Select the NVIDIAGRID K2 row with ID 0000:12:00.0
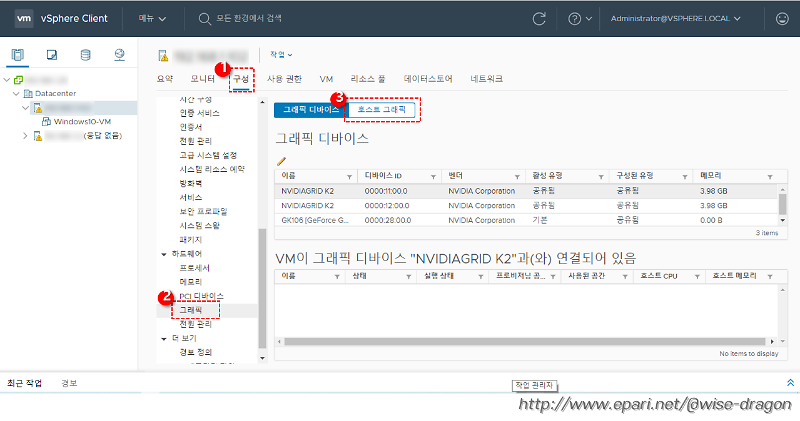 (526, 206)
